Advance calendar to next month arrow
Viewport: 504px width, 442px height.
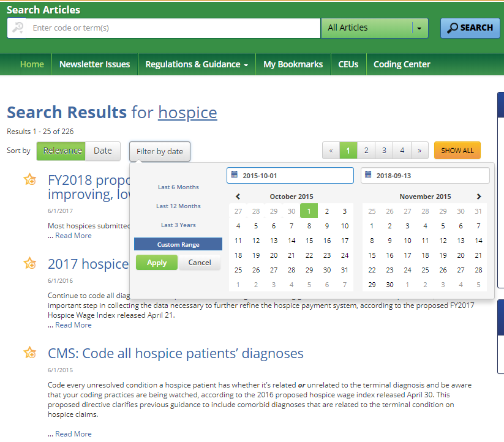pyautogui.click(x=479, y=197)
